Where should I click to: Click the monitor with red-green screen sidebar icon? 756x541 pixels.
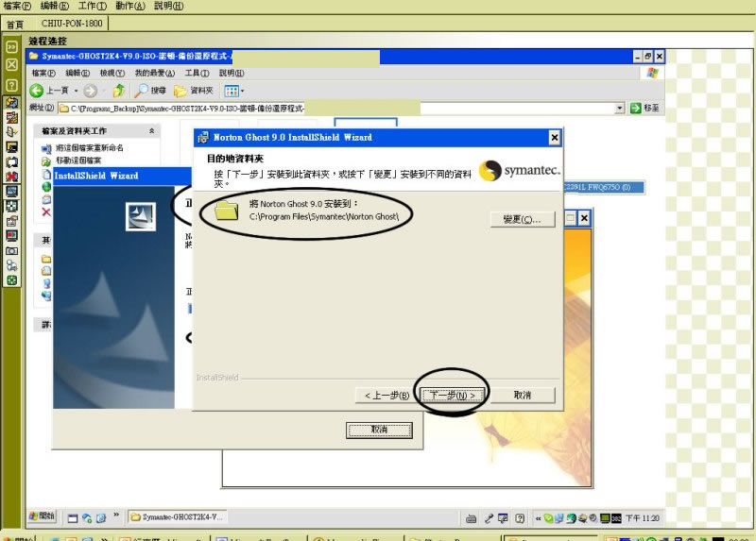pos(11,236)
